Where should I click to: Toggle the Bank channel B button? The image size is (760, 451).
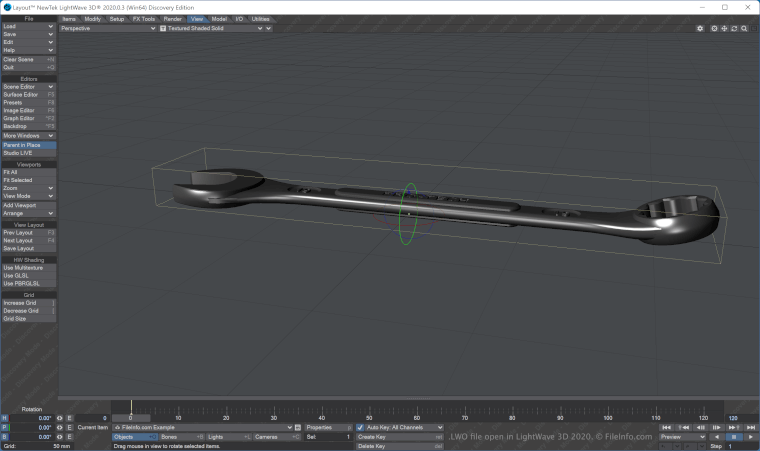click(x=4, y=437)
